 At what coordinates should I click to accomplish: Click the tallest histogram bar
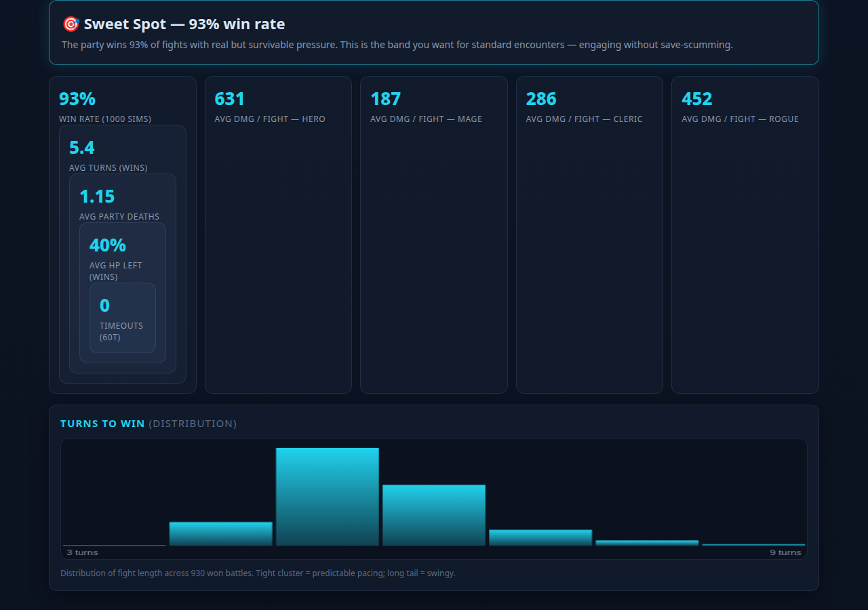pyautogui.click(x=328, y=497)
